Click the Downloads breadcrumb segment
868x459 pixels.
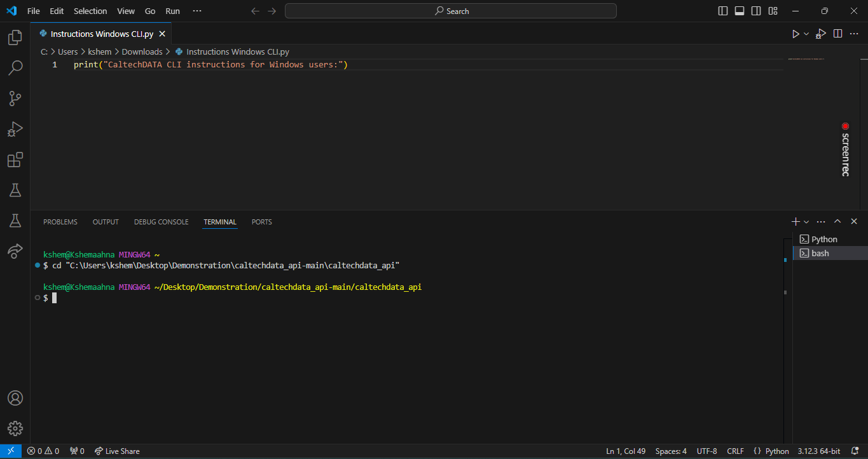(142, 51)
